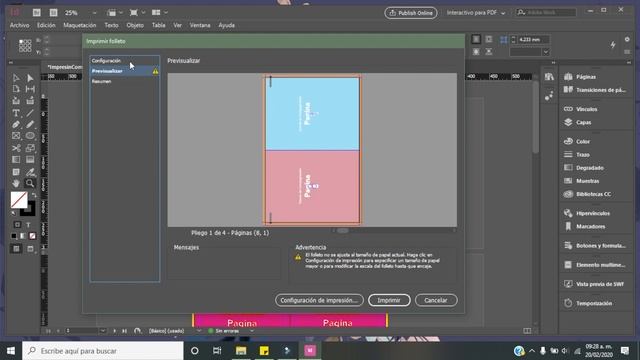Open the dropdown below the 4.233 mm field
Image resolution: width=640 pixels, height=360 pixels.
[x=546, y=52]
